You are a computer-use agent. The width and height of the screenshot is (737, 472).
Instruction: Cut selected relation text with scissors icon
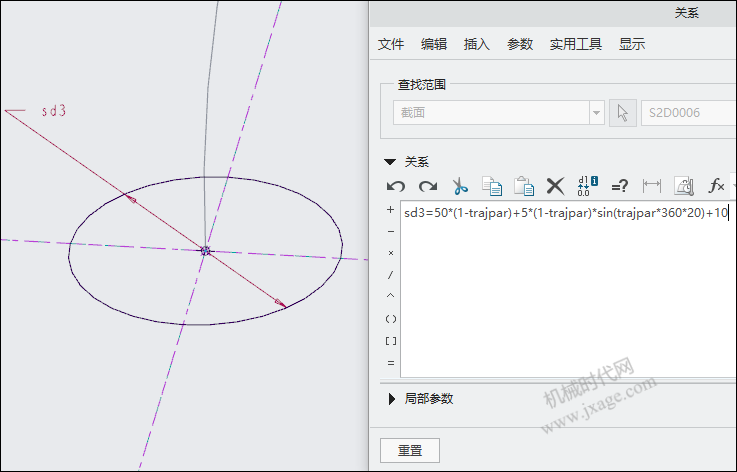click(460, 186)
